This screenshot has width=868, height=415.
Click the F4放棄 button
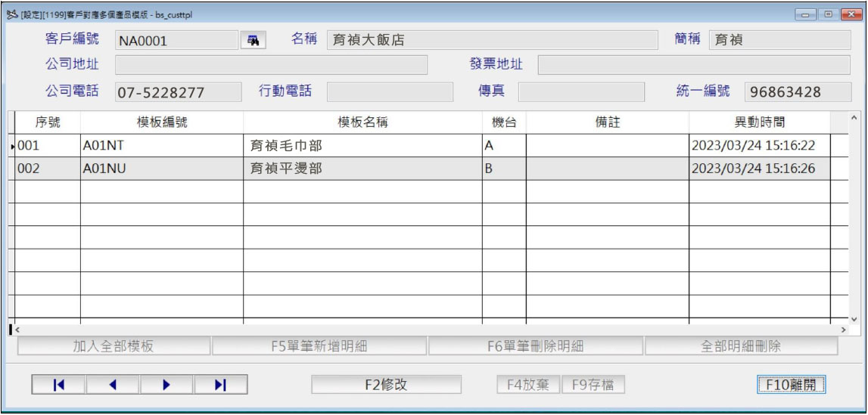click(528, 385)
